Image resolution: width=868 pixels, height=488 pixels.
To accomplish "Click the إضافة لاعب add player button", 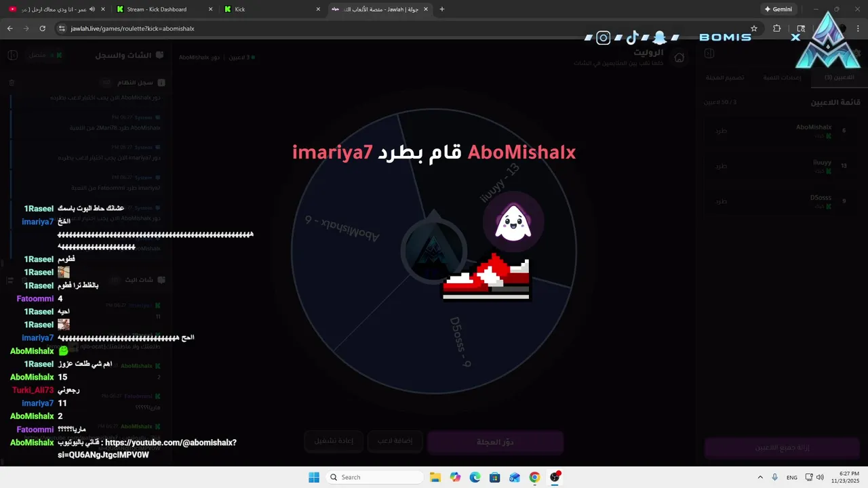I will 395,441.
